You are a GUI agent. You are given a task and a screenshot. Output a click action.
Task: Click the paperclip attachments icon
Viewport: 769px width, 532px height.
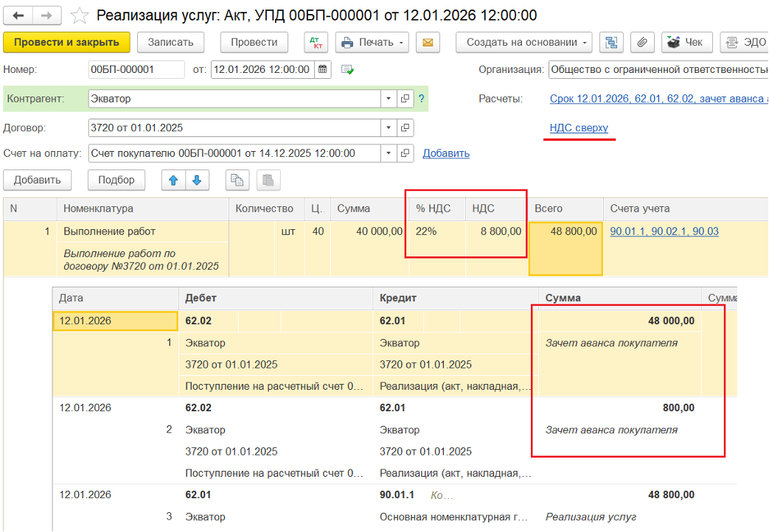click(x=642, y=43)
